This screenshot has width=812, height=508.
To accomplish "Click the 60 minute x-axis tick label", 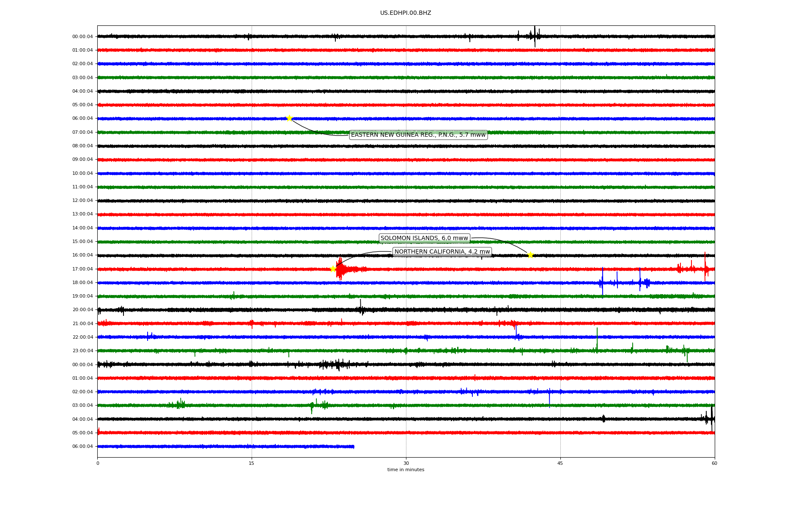I will pos(714,463).
